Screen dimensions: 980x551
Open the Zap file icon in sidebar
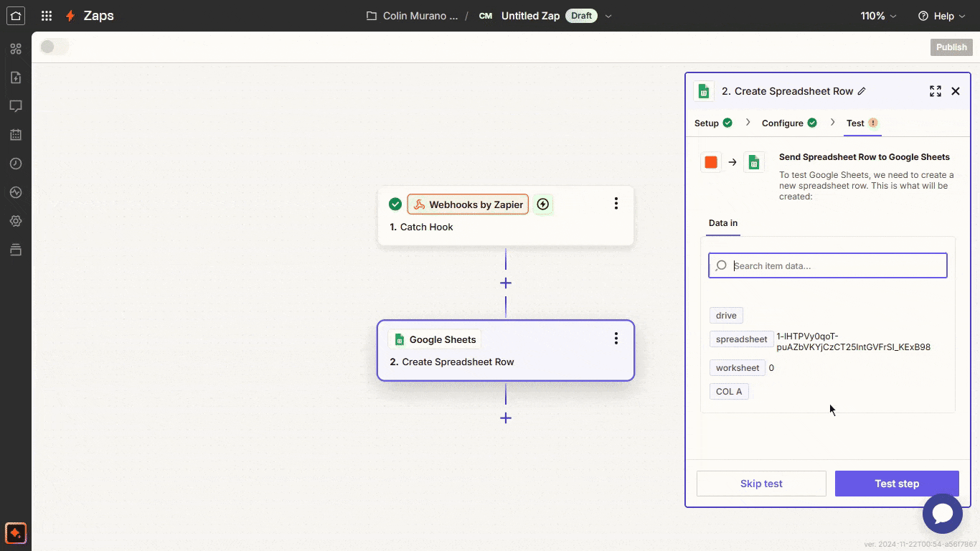click(x=16, y=77)
